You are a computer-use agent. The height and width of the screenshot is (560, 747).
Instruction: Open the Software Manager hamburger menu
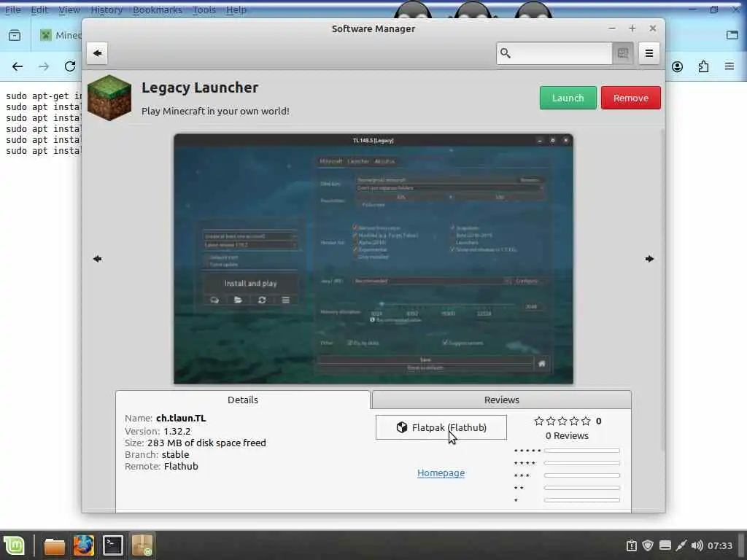(x=649, y=52)
